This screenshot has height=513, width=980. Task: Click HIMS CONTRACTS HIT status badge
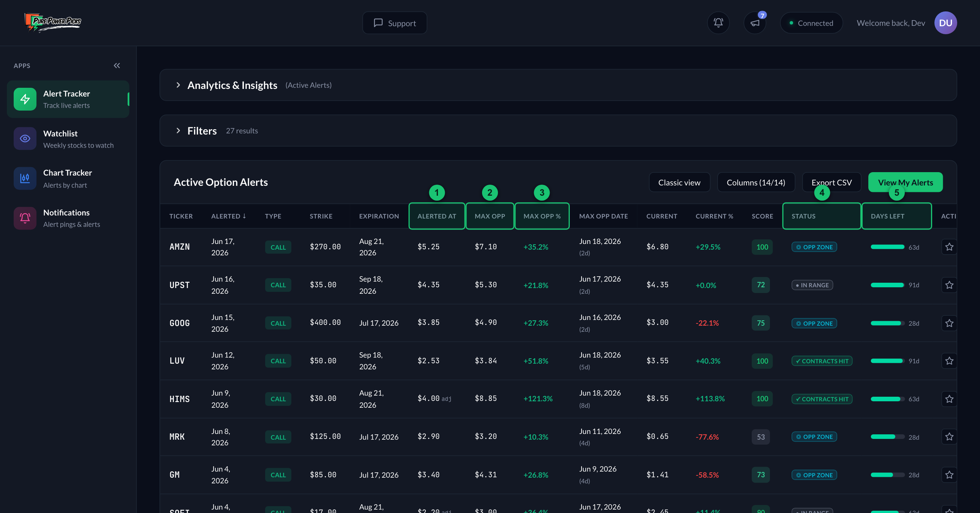coord(822,399)
